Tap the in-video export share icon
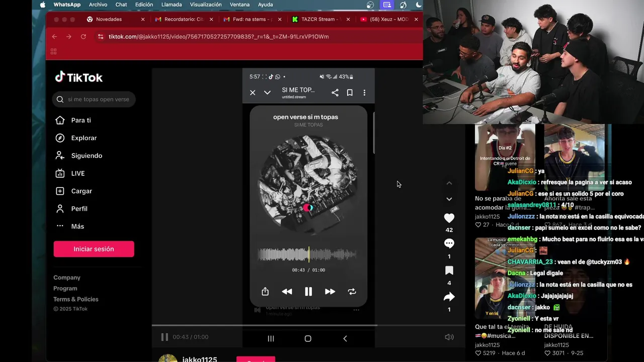 (x=265, y=292)
